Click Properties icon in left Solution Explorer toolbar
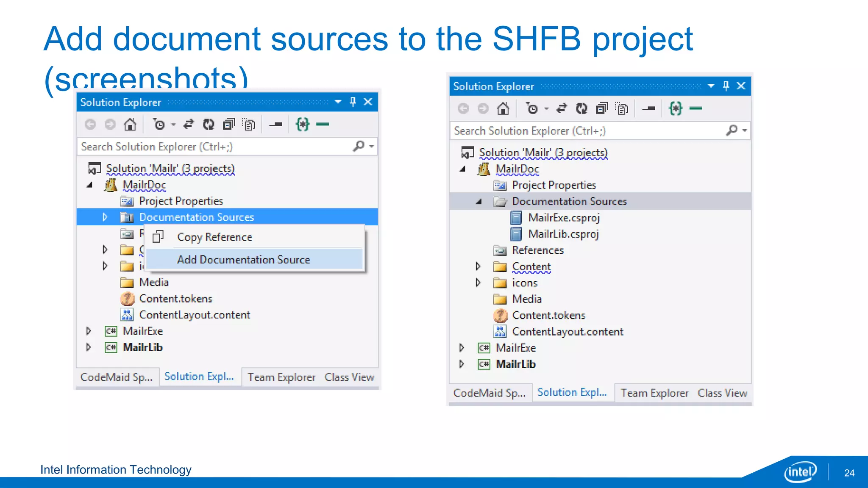 click(x=275, y=124)
